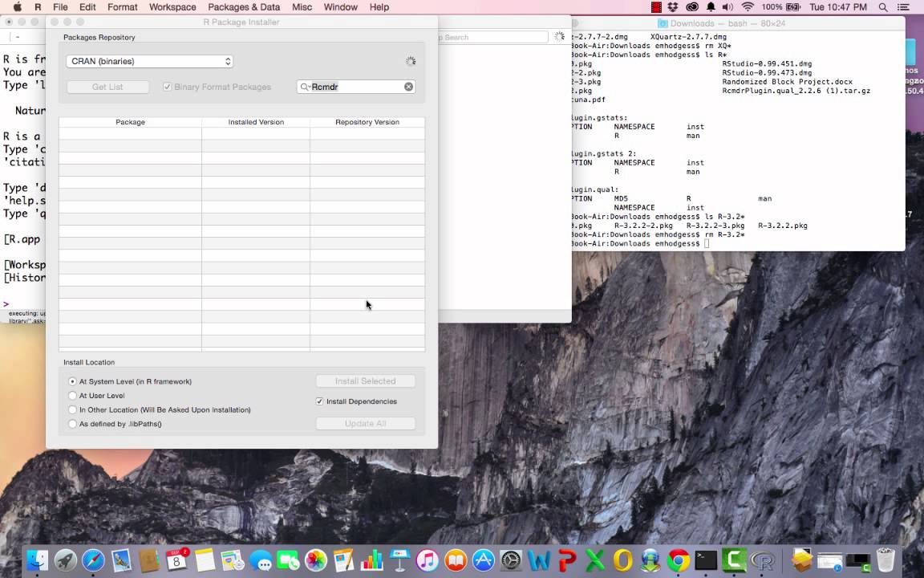
Task: Launch Microsoft Excel from the dock
Action: [x=594, y=560]
